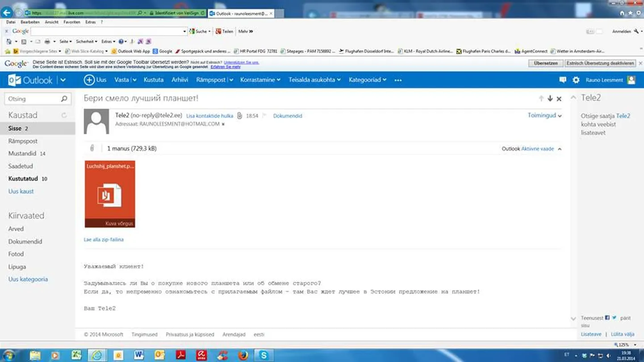Click Lisa kontaktide hulka link
The height and width of the screenshot is (362, 644).
point(209,116)
